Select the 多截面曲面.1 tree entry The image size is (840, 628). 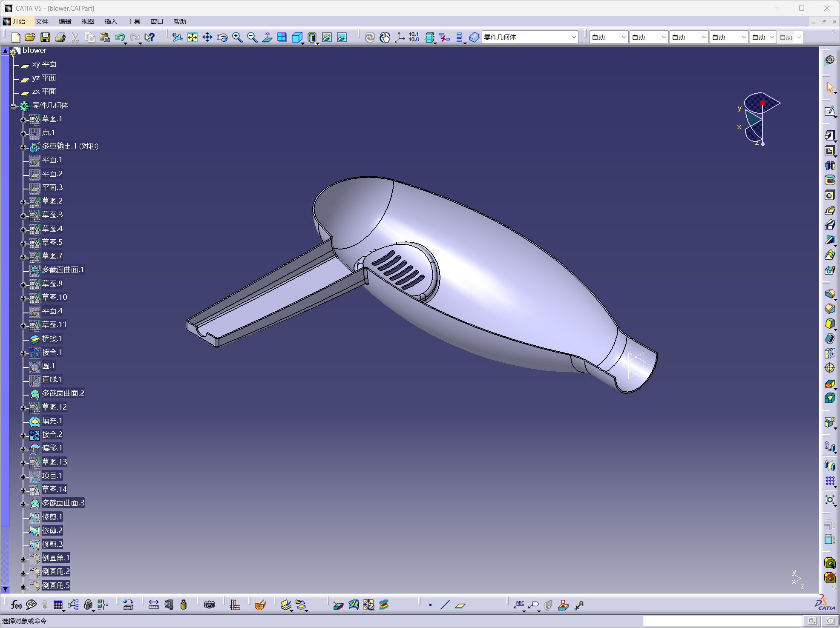tap(63, 270)
